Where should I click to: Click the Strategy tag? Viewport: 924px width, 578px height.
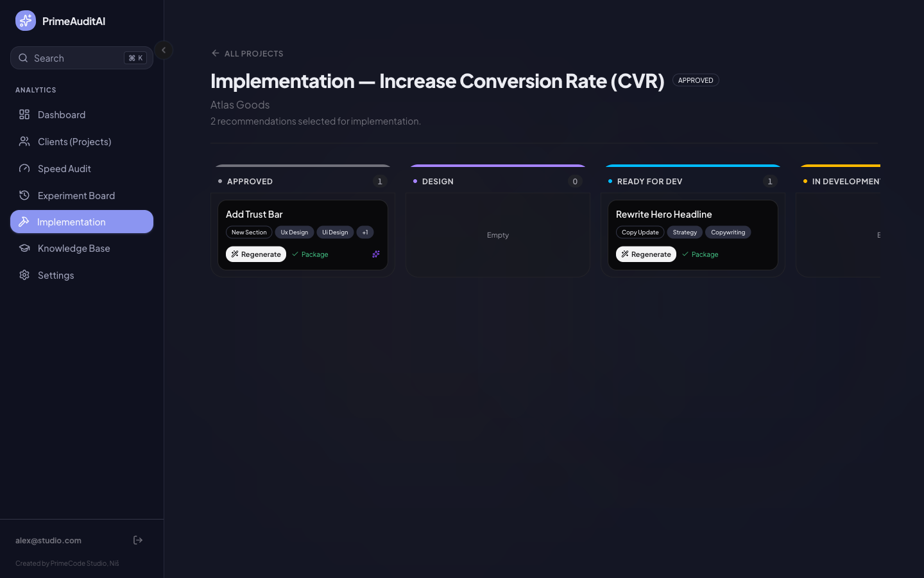pyautogui.click(x=685, y=232)
